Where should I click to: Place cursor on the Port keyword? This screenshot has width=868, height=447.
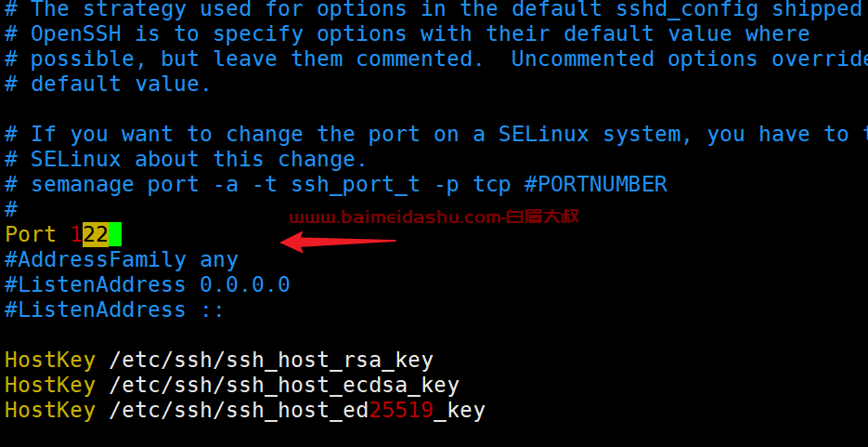pyautogui.click(x=31, y=234)
